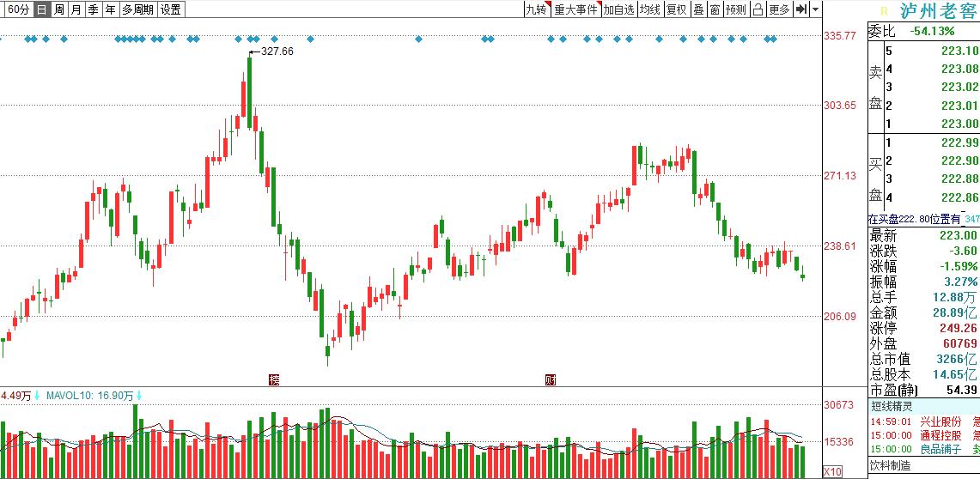Viewport: 980px width, 479px height.
Task: Click the 在买盘222.80位置有 notice line
Action: click(x=915, y=219)
